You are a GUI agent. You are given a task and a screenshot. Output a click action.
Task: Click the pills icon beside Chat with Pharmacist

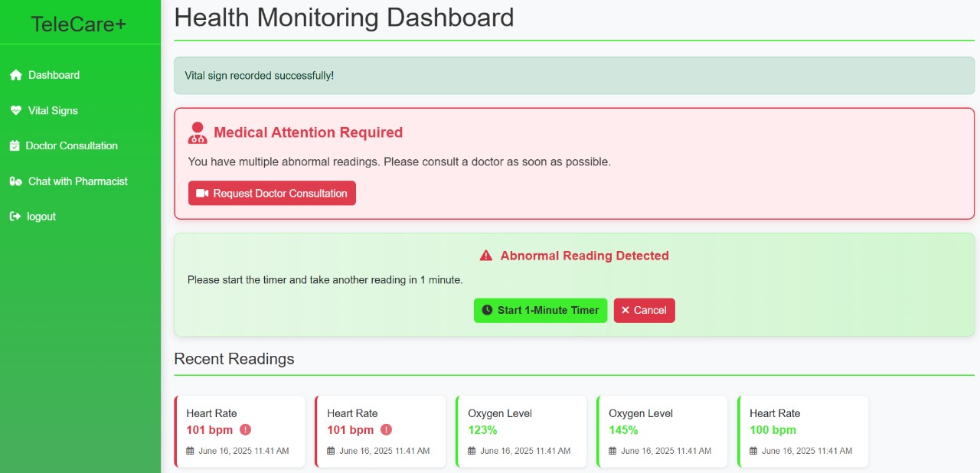[x=15, y=181]
